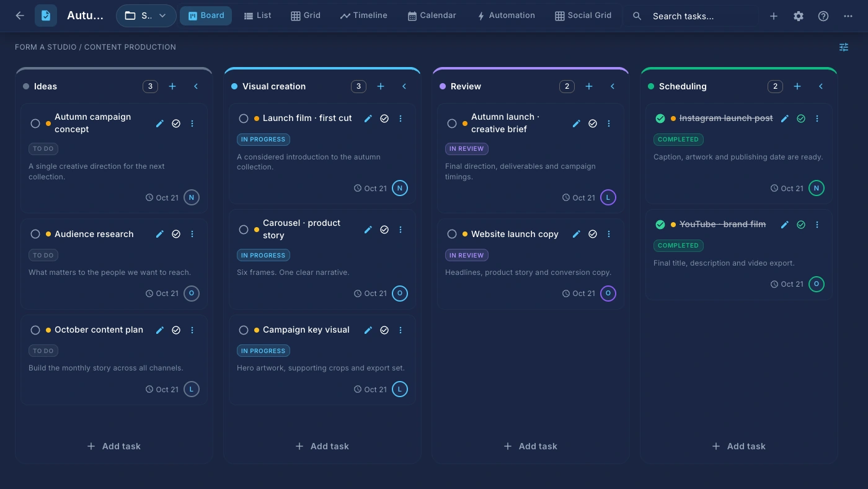
Task: Open settings gear in top bar
Action: 799,16
